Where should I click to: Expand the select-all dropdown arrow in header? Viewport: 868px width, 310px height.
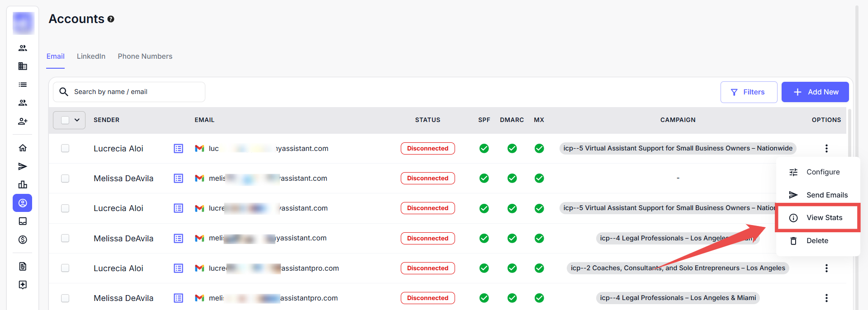pos(77,120)
